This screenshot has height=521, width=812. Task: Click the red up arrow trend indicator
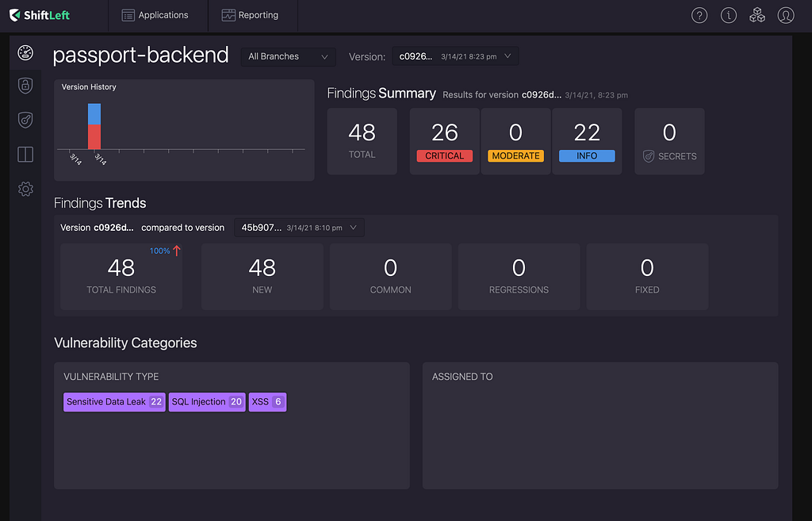(177, 251)
